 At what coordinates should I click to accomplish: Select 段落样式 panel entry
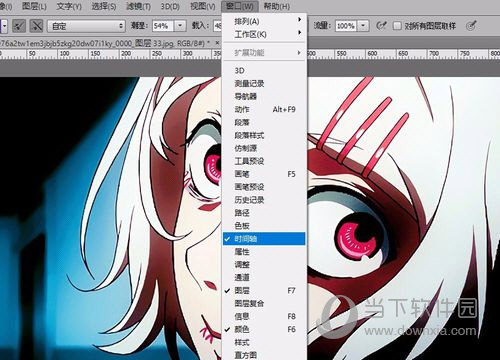coord(264,135)
